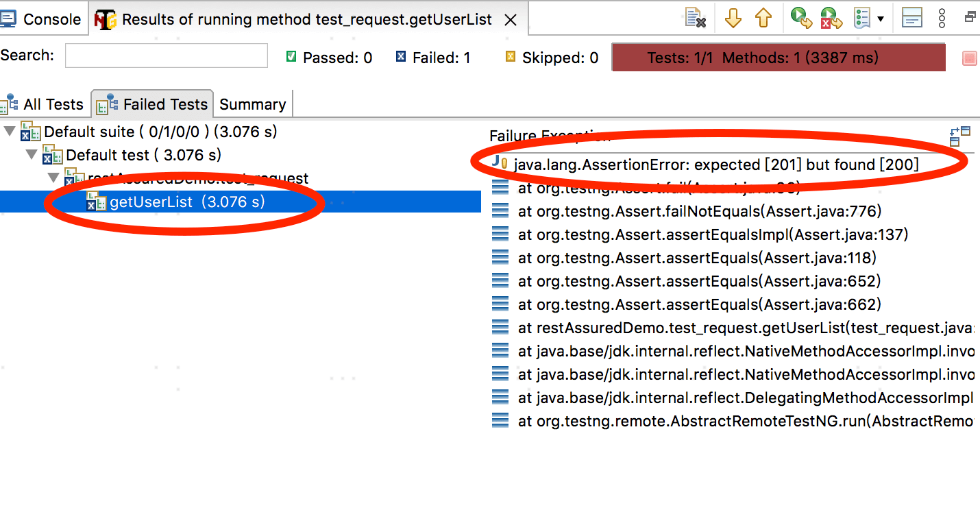Viewport: 980px width, 521px height.
Task: Open the Summary tab
Action: click(x=252, y=104)
